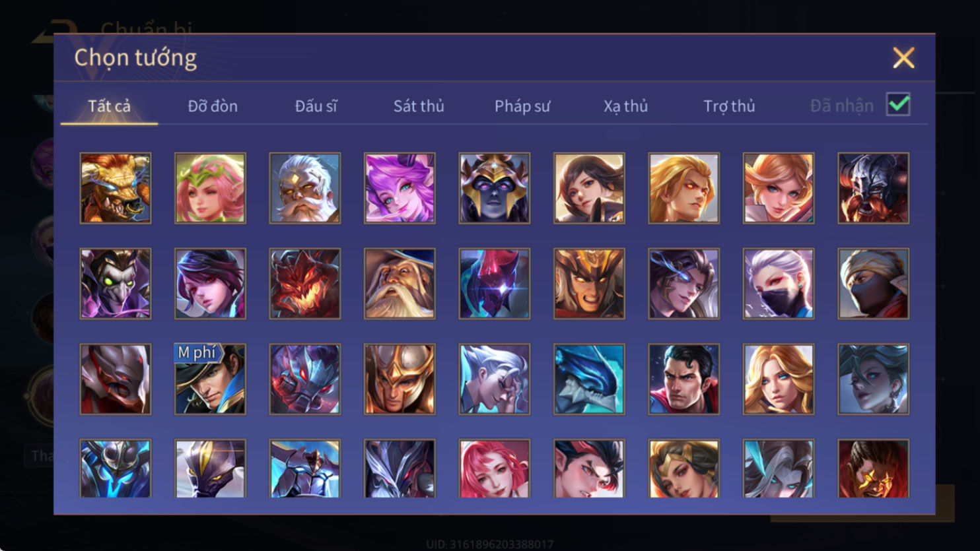Pick the Wonder Woman hero portrait

point(683,469)
